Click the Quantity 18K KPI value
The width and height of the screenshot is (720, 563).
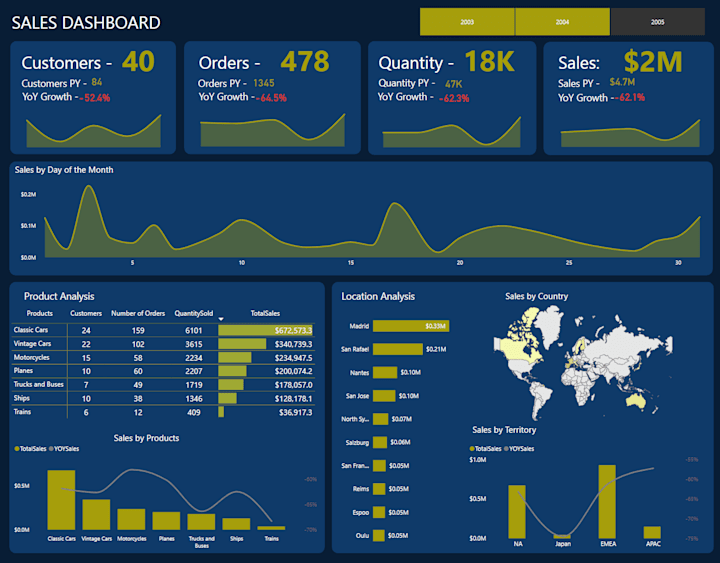coord(489,62)
